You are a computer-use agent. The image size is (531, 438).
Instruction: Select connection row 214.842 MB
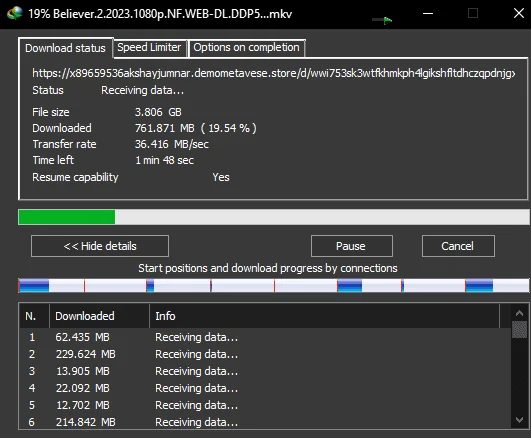(x=264, y=422)
